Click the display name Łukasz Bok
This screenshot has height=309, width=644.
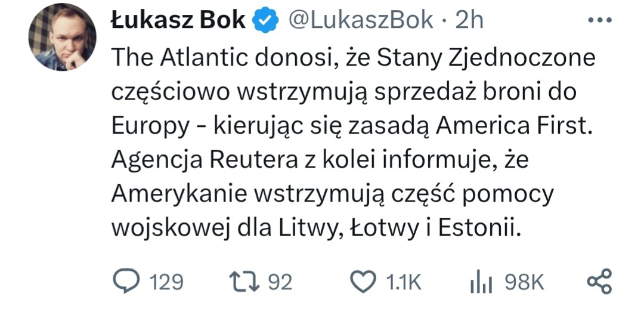(178, 21)
